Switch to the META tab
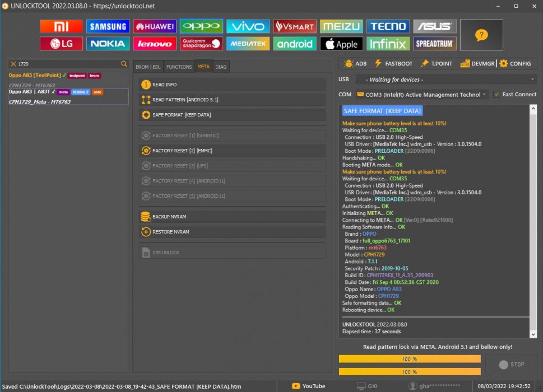 (x=203, y=67)
